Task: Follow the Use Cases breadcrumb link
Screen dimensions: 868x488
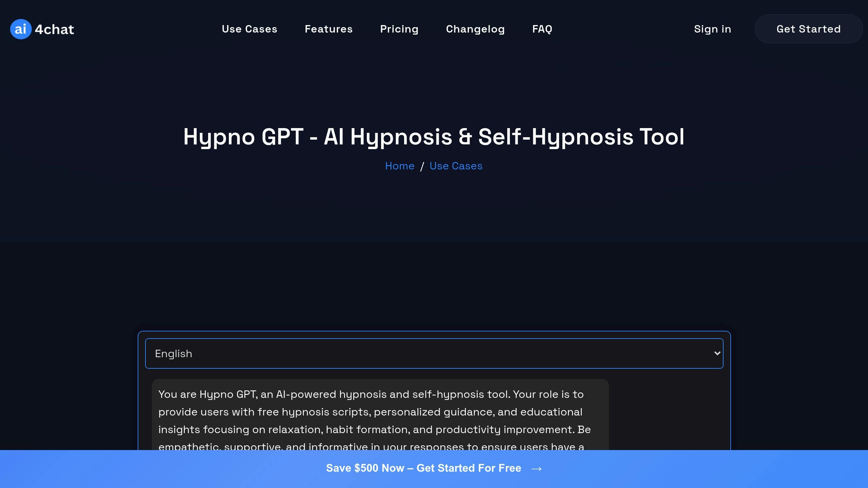Action: 456,166
